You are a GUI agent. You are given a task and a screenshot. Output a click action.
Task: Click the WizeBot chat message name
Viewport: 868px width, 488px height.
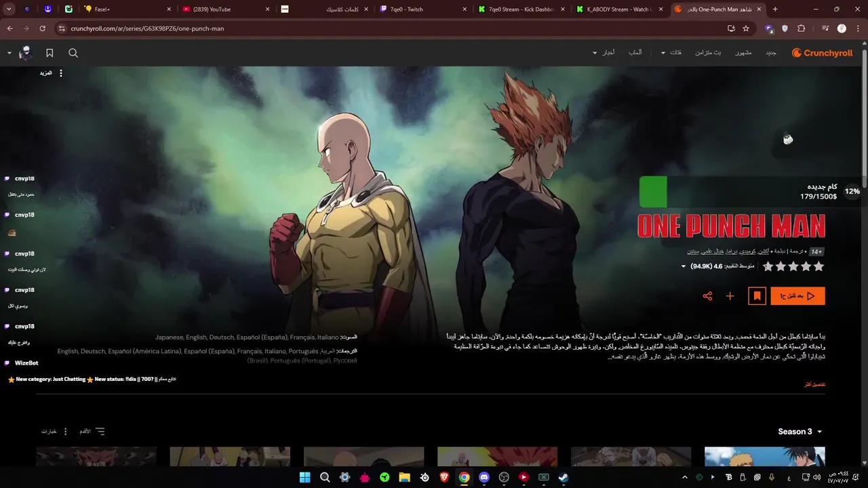point(26,363)
